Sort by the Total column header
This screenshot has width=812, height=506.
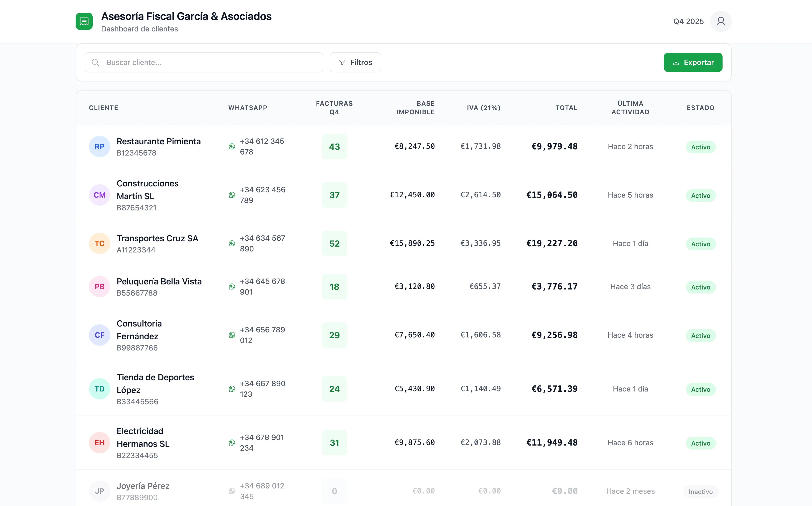(x=566, y=108)
